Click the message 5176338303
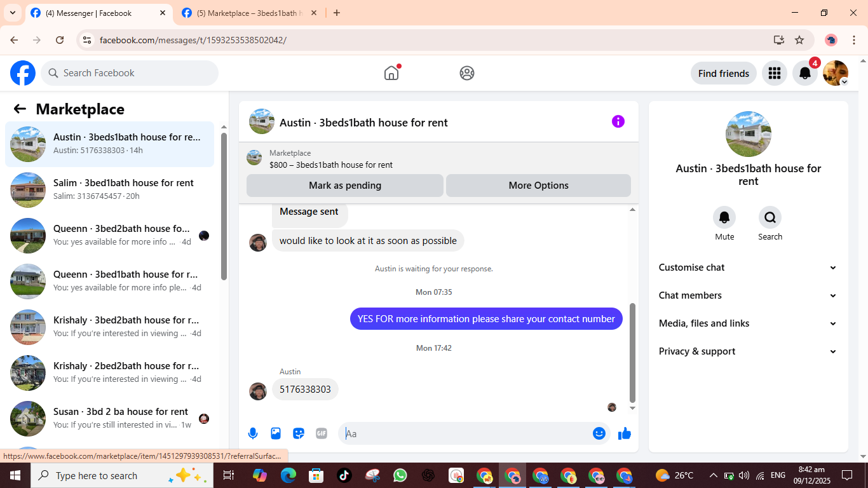This screenshot has height=488, width=868. coord(305,390)
